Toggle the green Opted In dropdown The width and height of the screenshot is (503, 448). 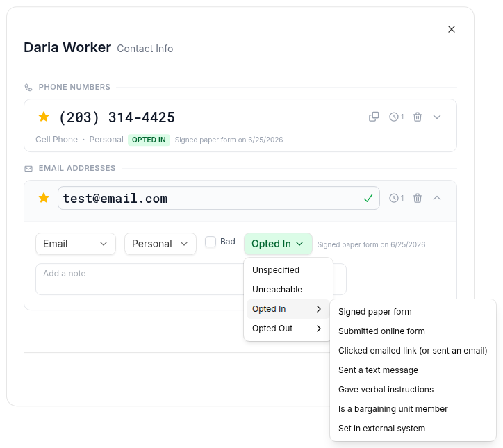coord(278,244)
